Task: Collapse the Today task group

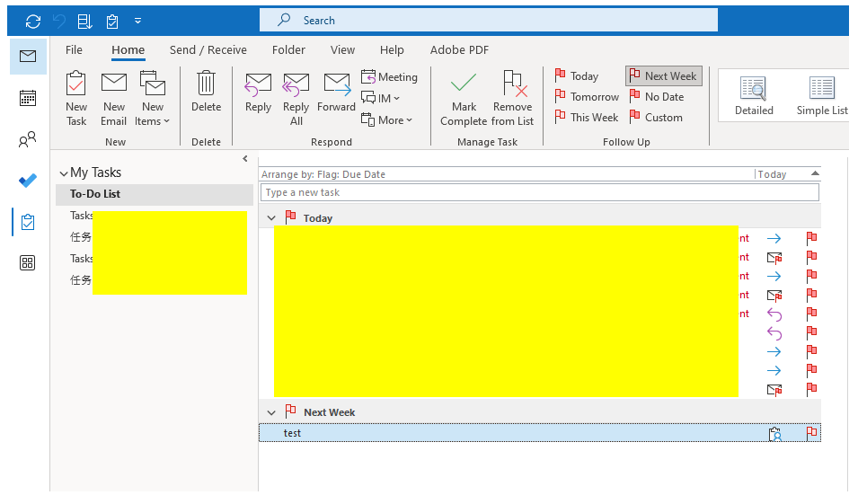Action: click(270, 217)
